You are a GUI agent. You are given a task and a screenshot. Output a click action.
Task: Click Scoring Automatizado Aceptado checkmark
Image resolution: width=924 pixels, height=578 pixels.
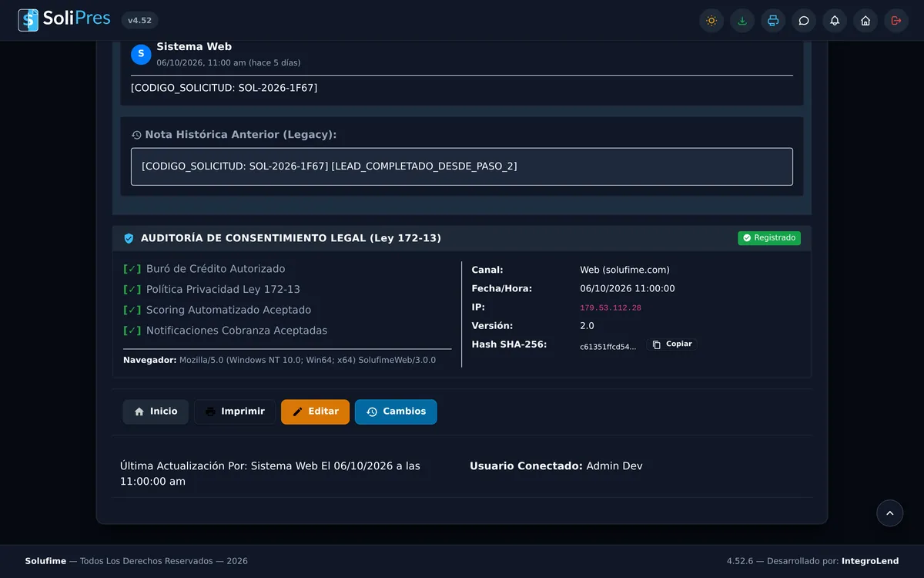click(x=132, y=310)
